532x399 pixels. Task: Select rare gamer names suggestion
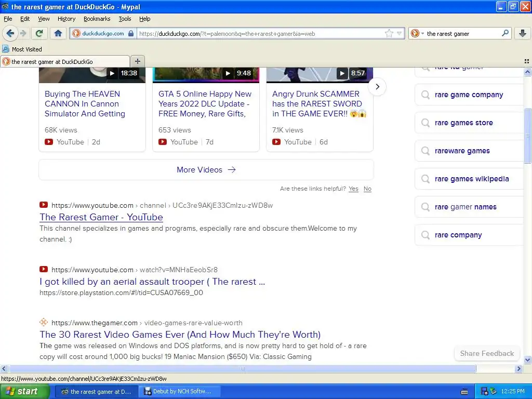click(x=469, y=207)
